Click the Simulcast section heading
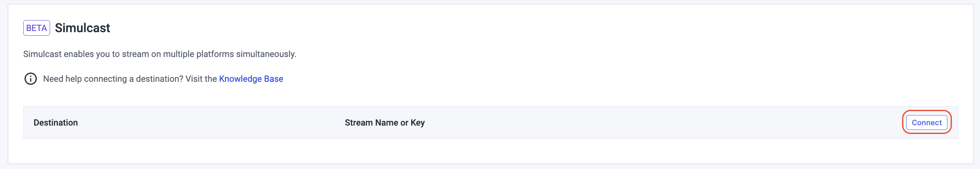Screen dimensions: 980x169 (x=82, y=28)
